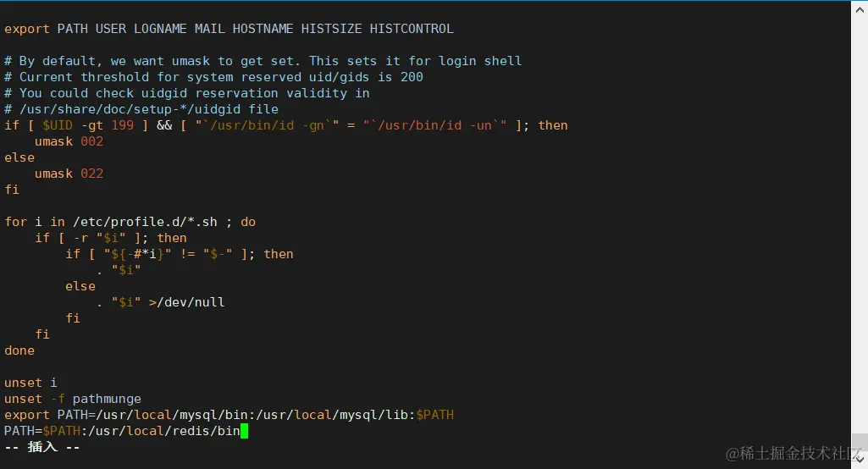This screenshot has height=469, width=868.
Task: Click the green cursor block after redis/bin
Action: coord(244,431)
